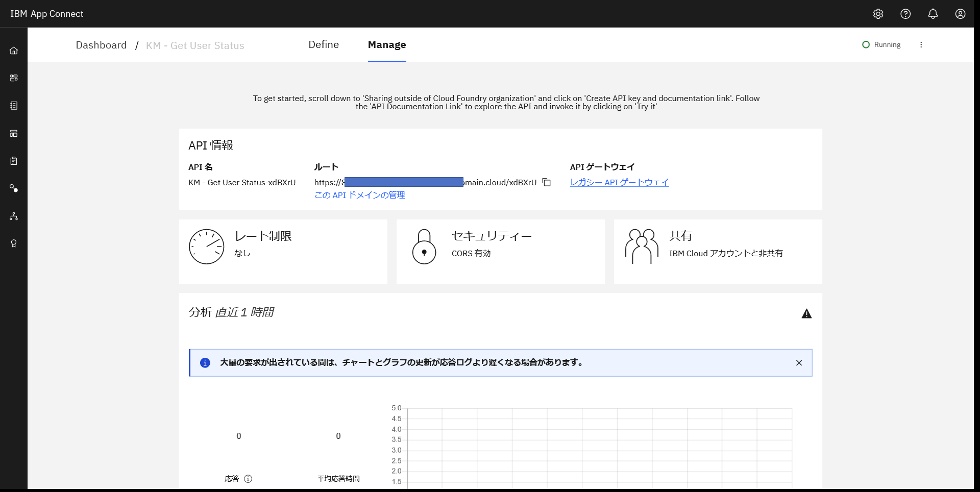Copy the API route URL
The height and width of the screenshot is (492, 980).
click(x=547, y=182)
